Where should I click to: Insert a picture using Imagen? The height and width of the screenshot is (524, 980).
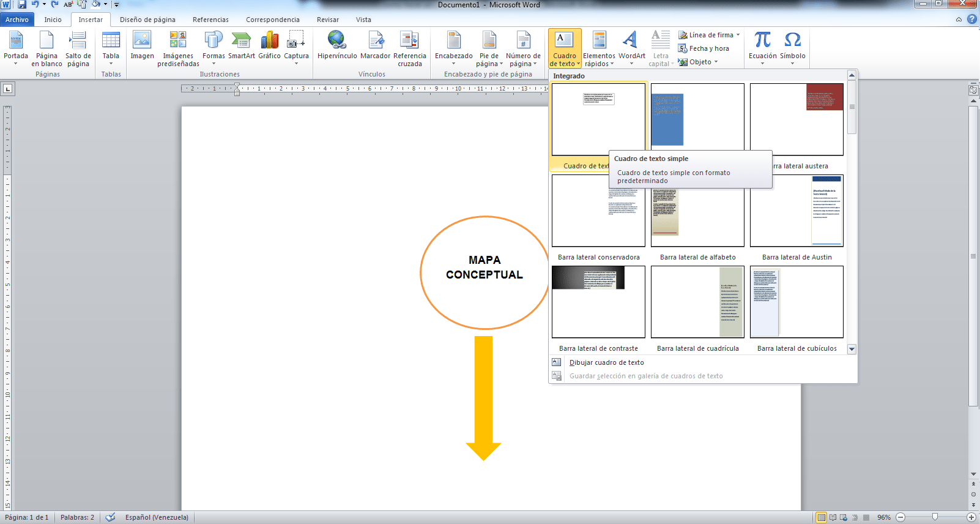click(x=142, y=46)
